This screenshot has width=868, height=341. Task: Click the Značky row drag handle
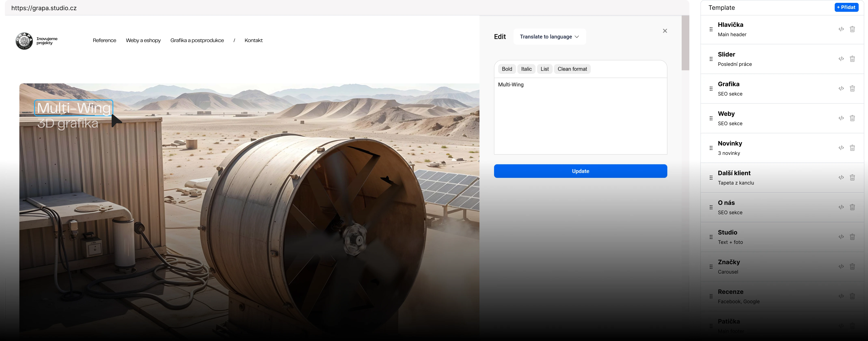click(711, 267)
